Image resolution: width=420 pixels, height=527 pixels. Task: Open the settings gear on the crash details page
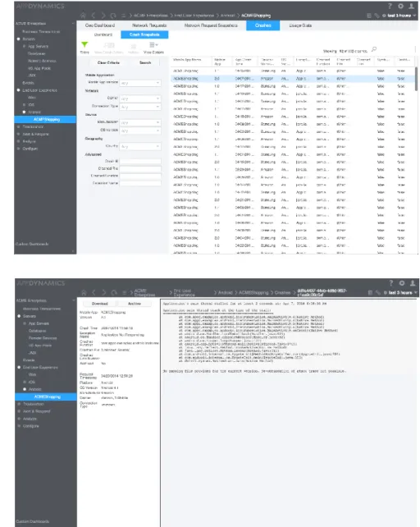click(x=401, y=283)
